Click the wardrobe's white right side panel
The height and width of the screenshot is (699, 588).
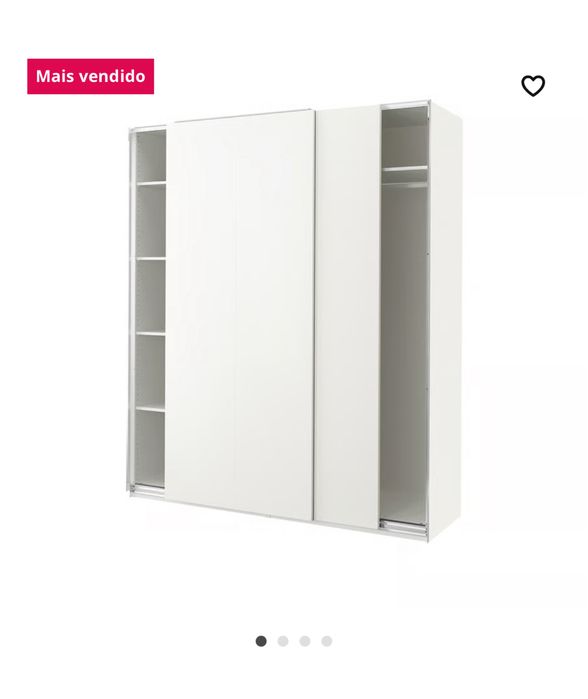446,319
